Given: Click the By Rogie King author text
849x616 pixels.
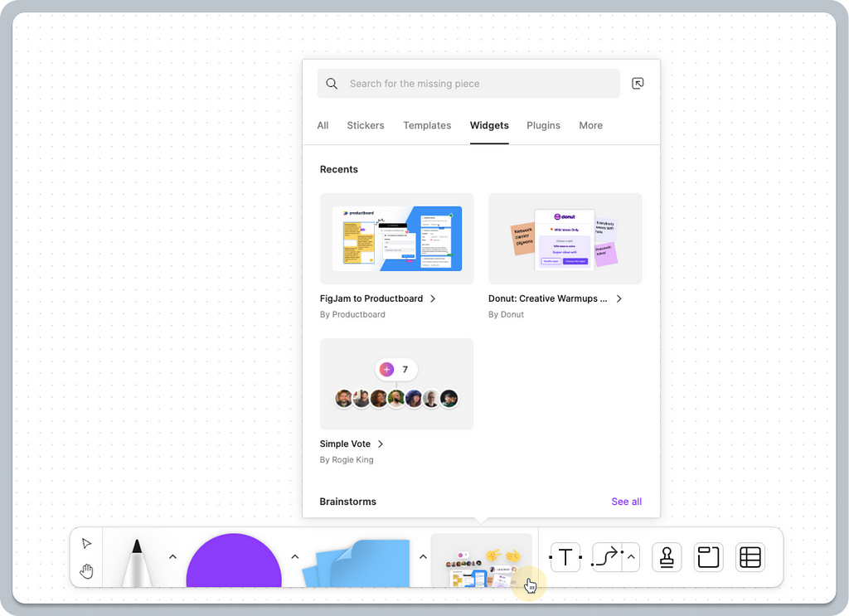Looking at the screenshot, I should [347, 459].
